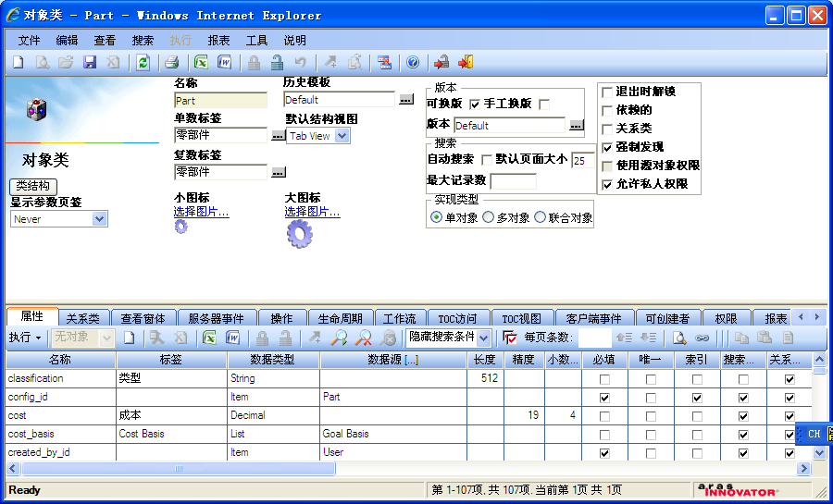Open the 工具 menu
833x504 pixels.
(x=256, y=41)
